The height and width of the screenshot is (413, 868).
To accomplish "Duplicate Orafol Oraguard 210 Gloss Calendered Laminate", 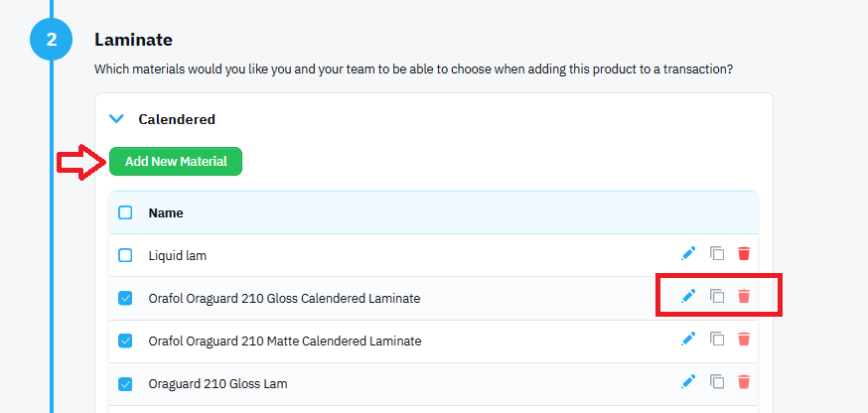I will pyautogui.click(x=717, y=296).
